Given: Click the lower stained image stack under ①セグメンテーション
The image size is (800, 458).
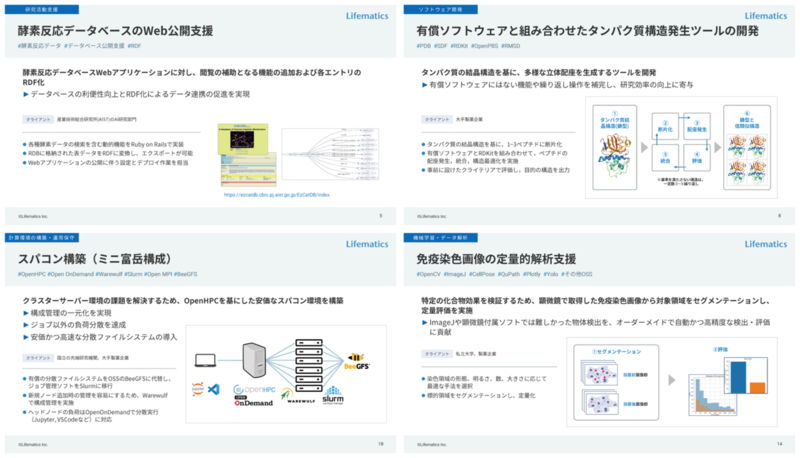Looking at the screenshot, I should [599, 402].
